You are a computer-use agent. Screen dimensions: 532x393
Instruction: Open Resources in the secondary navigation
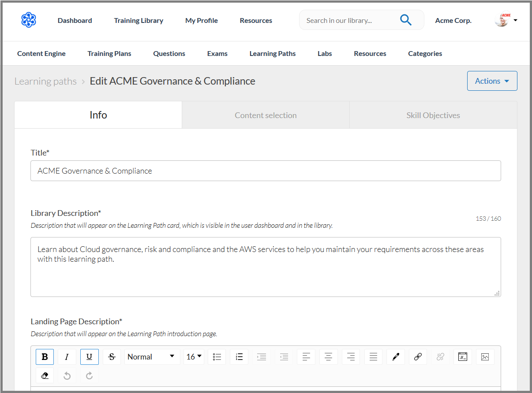tap(370, 53)
